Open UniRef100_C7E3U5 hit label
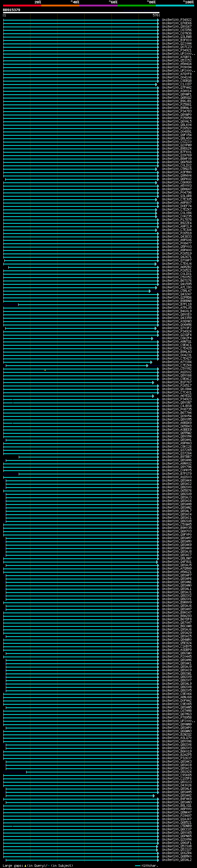Screen dimensions: 197x868 click(177, 199)
